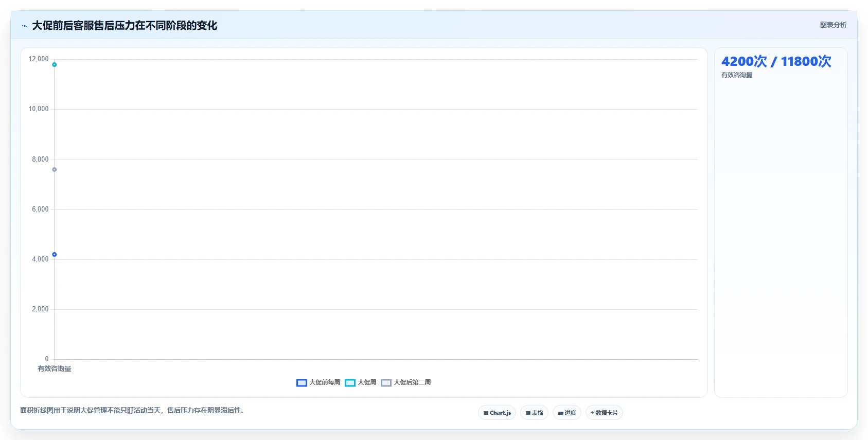Screen dimensions: 868x440
Task: Click the 2,000 y-axis tick label
Action: pyautogui.click(x=40, y=309)
